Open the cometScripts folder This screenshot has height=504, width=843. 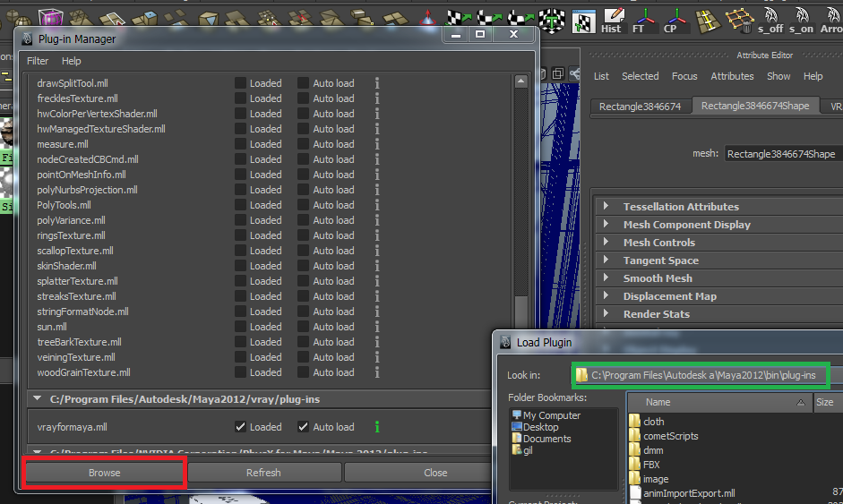[664, 436]
